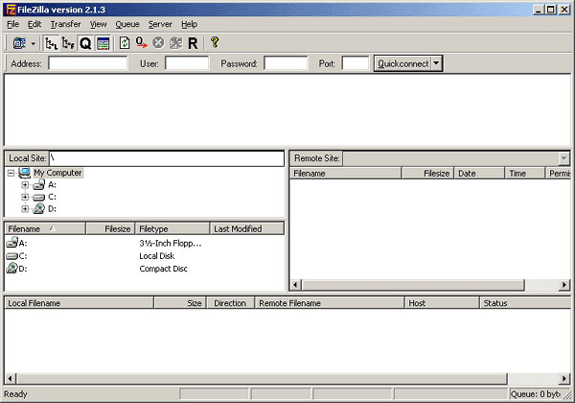Click the queue Size column header

(180, 303)
